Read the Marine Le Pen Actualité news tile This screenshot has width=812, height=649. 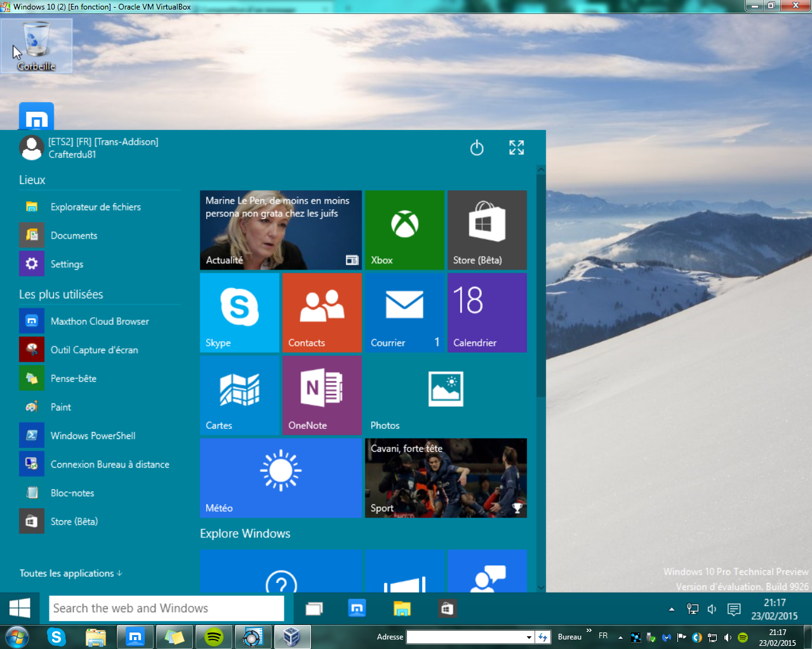pyautogui.click(x=281, y=230)
